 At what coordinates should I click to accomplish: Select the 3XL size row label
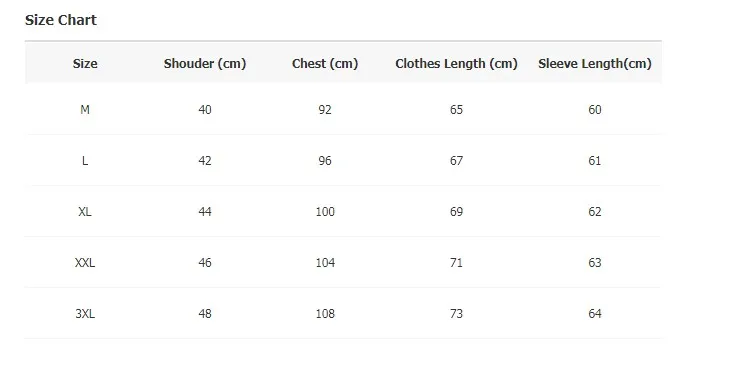[85, 314]
